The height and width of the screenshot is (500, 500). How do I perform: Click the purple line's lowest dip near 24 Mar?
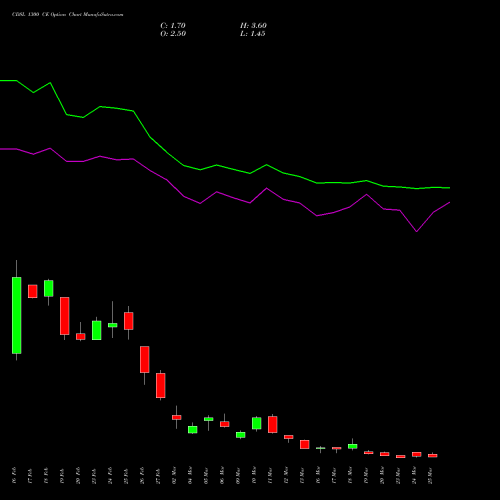(x=417, y=231)
